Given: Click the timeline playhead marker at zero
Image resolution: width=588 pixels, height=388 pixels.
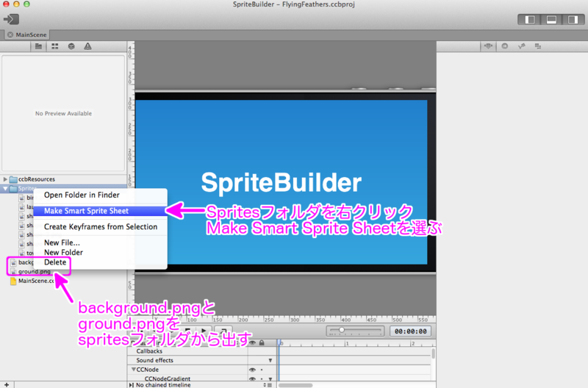Looking at the screenshot, I should coord(279,342).
